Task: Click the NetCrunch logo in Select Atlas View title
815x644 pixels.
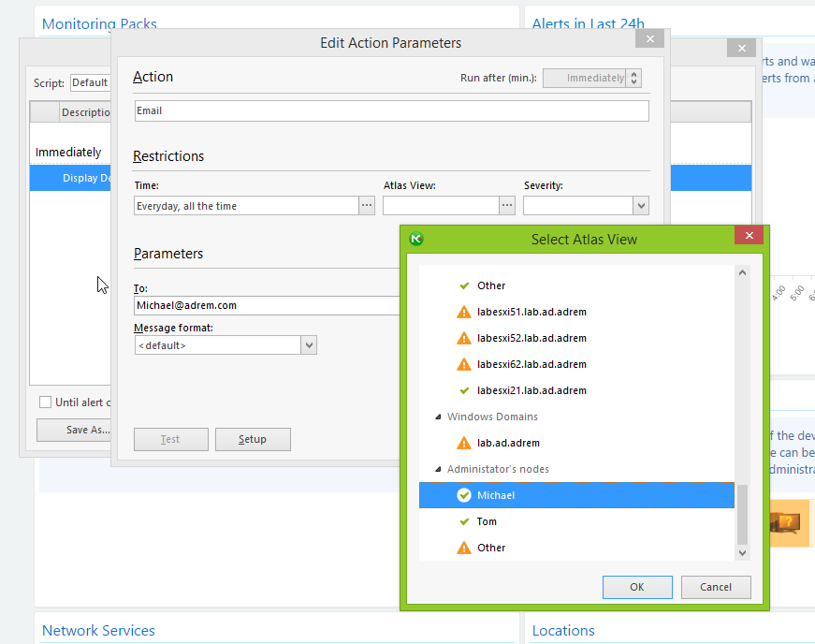Action: [x=416, y=239]
